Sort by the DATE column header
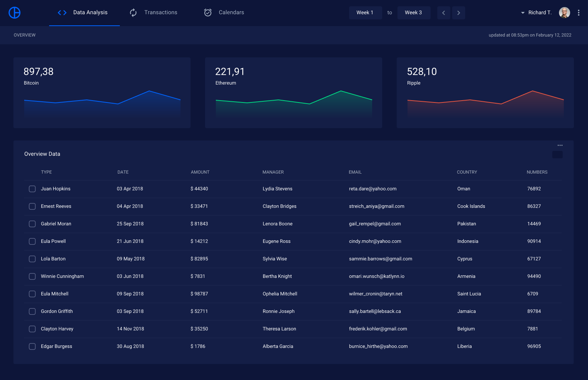The width and height of the screenshot is (588, 380). 123,172
